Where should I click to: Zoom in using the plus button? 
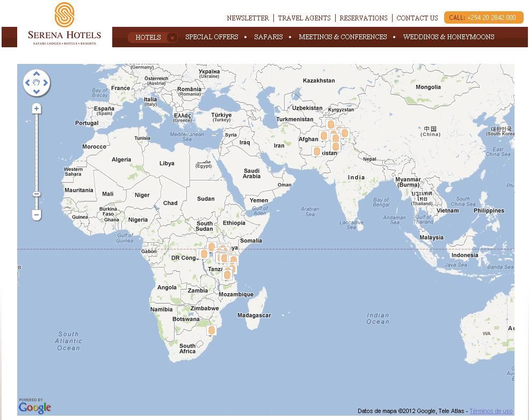click(37, 109)
